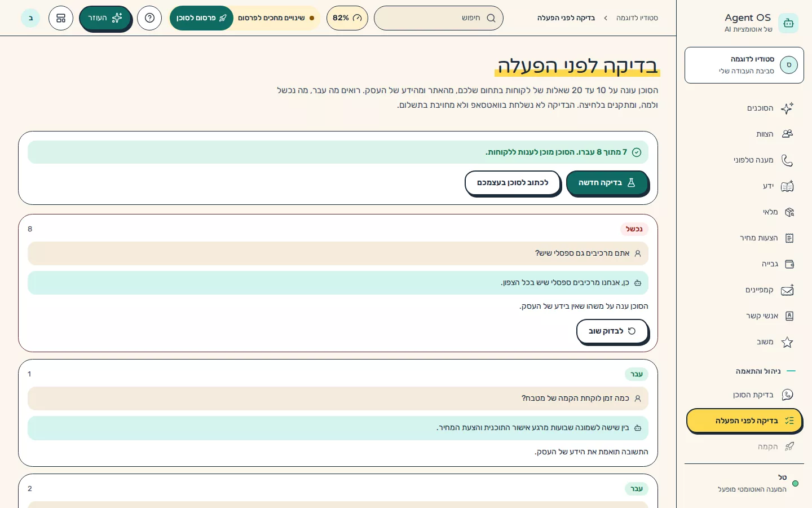Click question כמה זמן לוקחת הקמה של מטבח?

[x=338, y=398]
